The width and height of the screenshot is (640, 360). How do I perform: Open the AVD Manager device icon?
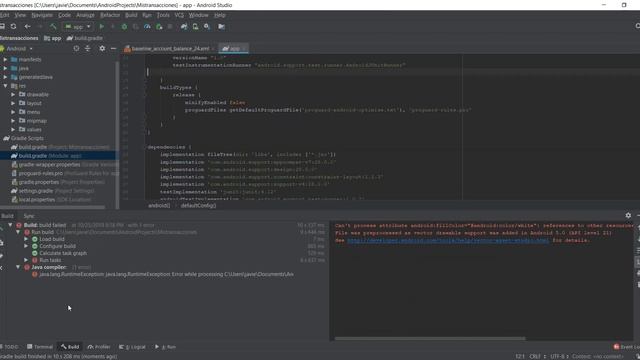click(x=196, y=27)
